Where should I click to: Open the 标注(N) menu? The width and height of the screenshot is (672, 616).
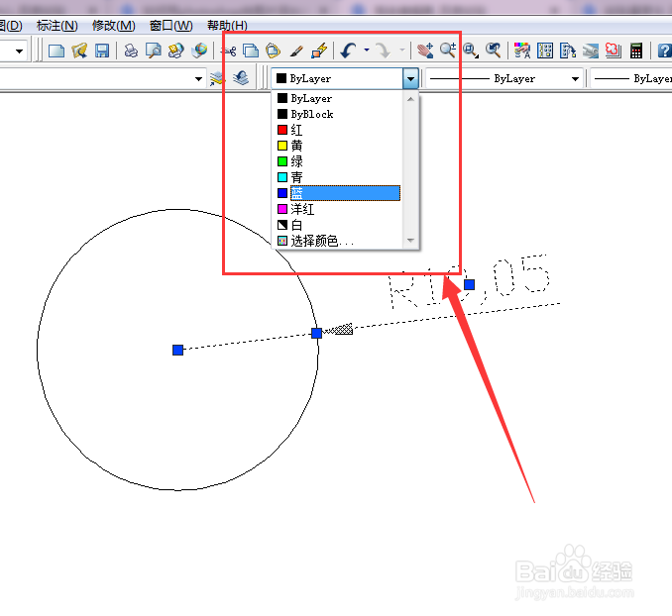point(57,26)
